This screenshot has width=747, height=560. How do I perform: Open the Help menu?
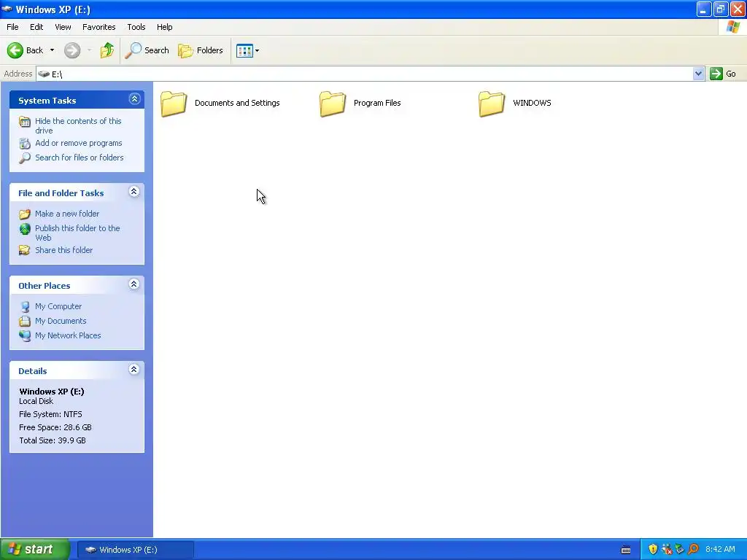164,27
